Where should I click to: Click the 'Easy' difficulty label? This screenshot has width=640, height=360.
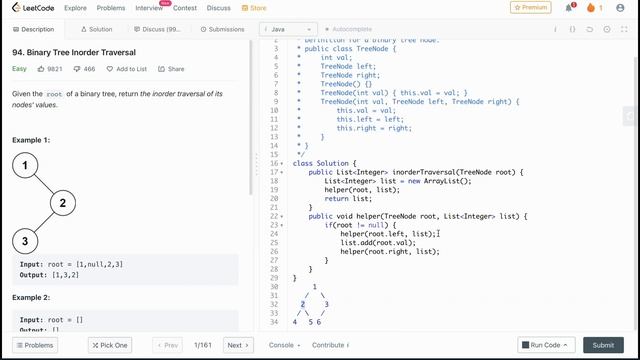click(19, 69)
